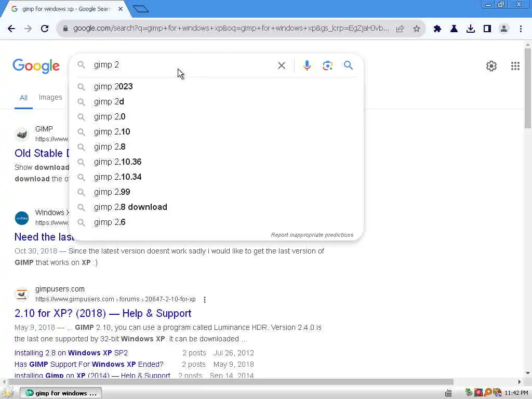Click the taskbar clock 11:42 PM
The width and height of the screenshot is (532, 399).
click(516, 393)
